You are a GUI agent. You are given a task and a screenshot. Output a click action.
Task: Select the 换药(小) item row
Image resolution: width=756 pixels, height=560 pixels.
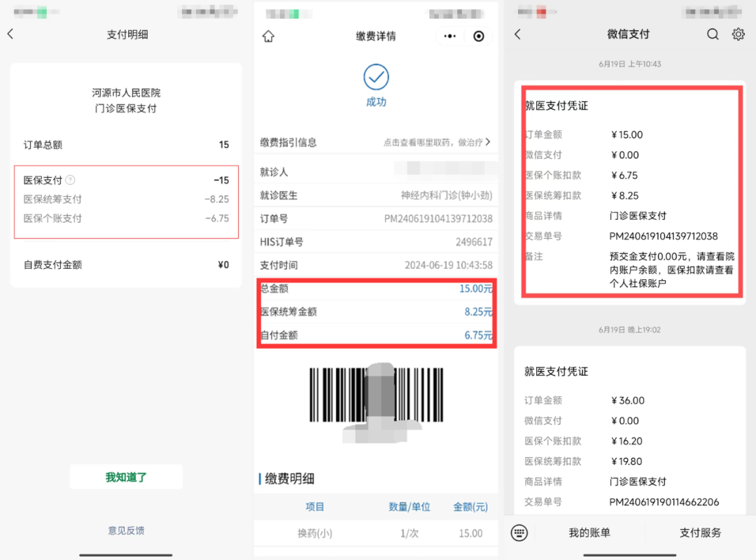(x=376, y=533)
